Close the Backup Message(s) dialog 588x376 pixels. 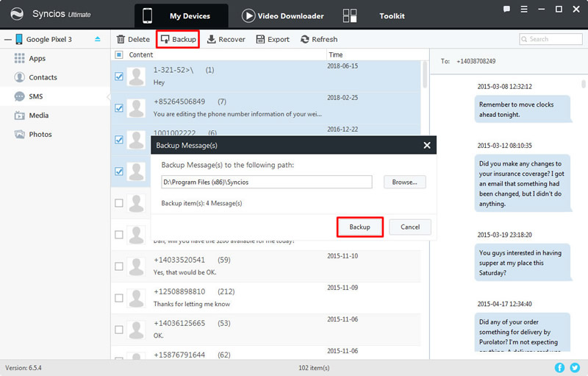click(x=427, y=145)
